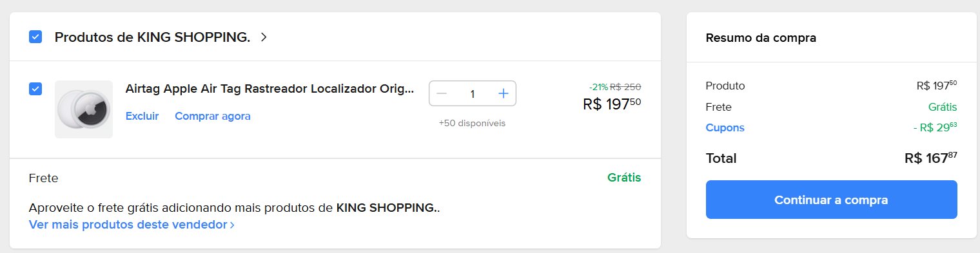Open Cupons in the purchase summary
Screen dimensions: 980x253
(725, 127)
